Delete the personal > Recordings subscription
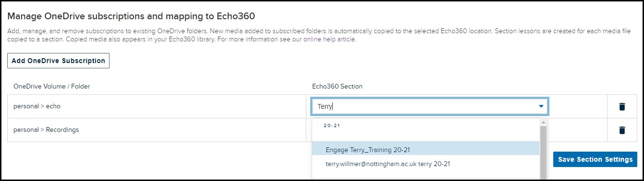644x181 pixels. click(x=622, y=130)
